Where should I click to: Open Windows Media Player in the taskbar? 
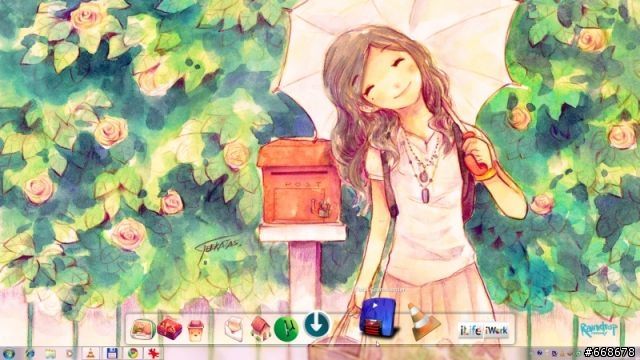70,353
